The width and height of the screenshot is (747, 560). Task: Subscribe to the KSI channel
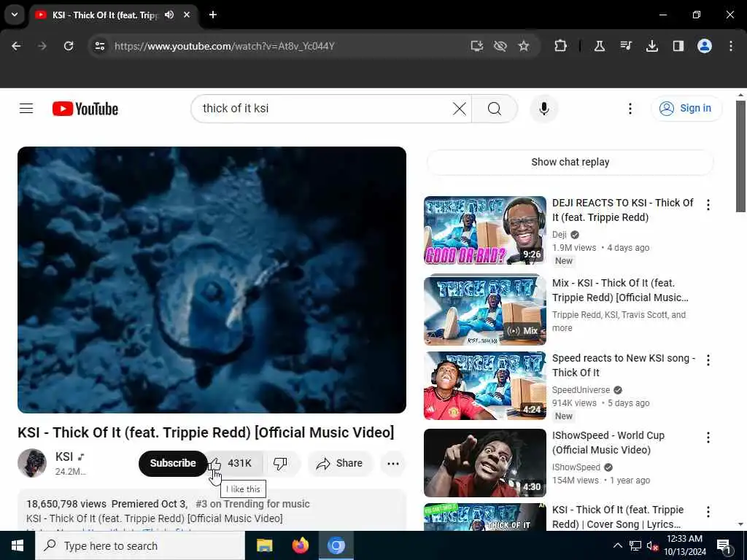coord(173,463)
